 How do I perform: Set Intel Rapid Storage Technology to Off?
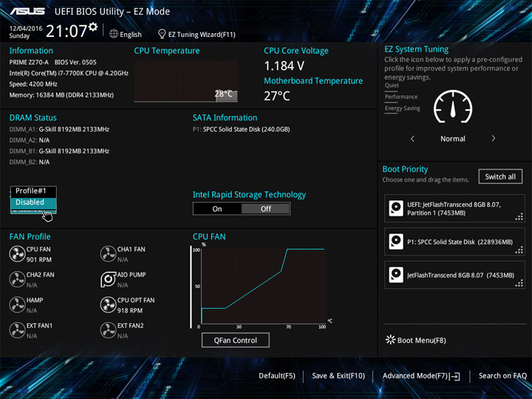coord(266,208)
